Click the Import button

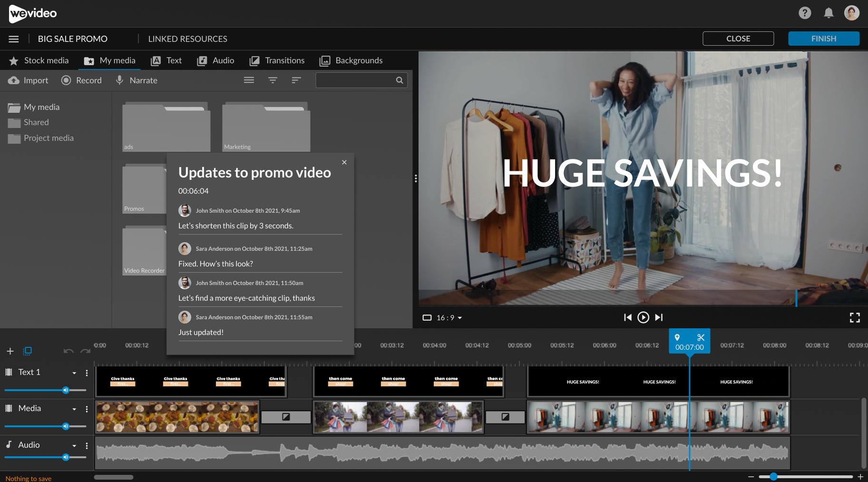click(x=29, y=80)
